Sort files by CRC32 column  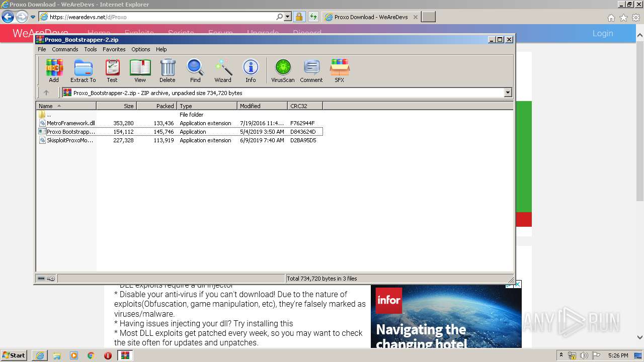coord(305,106)
